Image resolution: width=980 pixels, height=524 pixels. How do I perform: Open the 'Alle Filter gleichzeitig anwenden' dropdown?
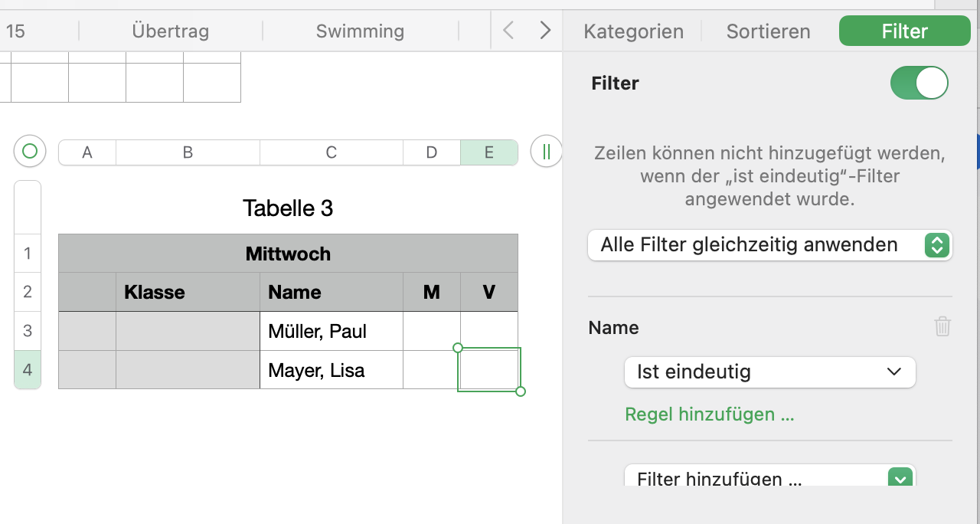769,245
